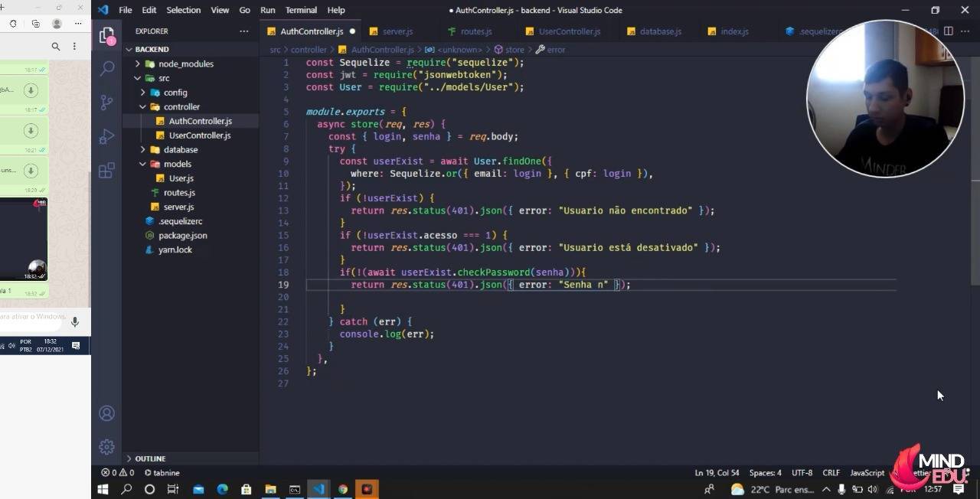This screenshot has width=980, height=499.
Task: Open Manage settings gear icon
Action: click(106, 446)
